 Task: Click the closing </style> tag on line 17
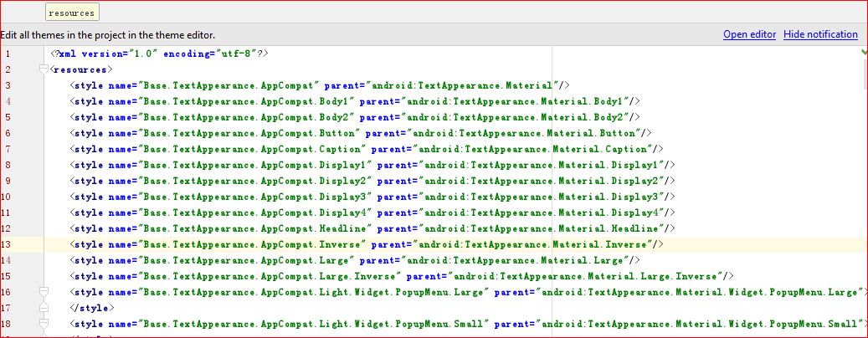(x=93, y=308)
